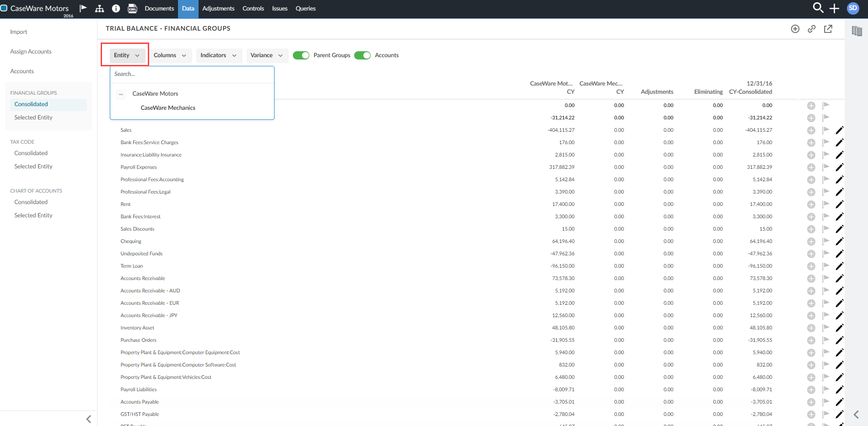Open Insurance:Liability Insurance account
The height and width of the screenshot is (426, 868).
tap(151, 155)
